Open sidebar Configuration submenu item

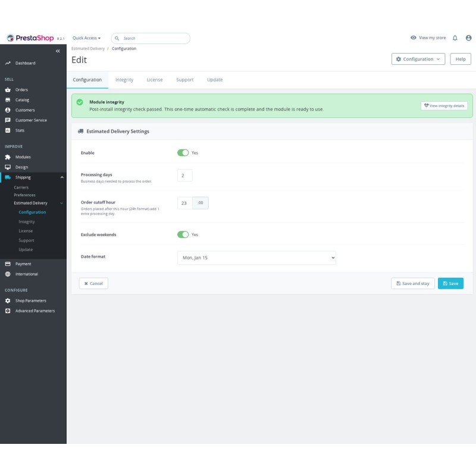(33, 212)
